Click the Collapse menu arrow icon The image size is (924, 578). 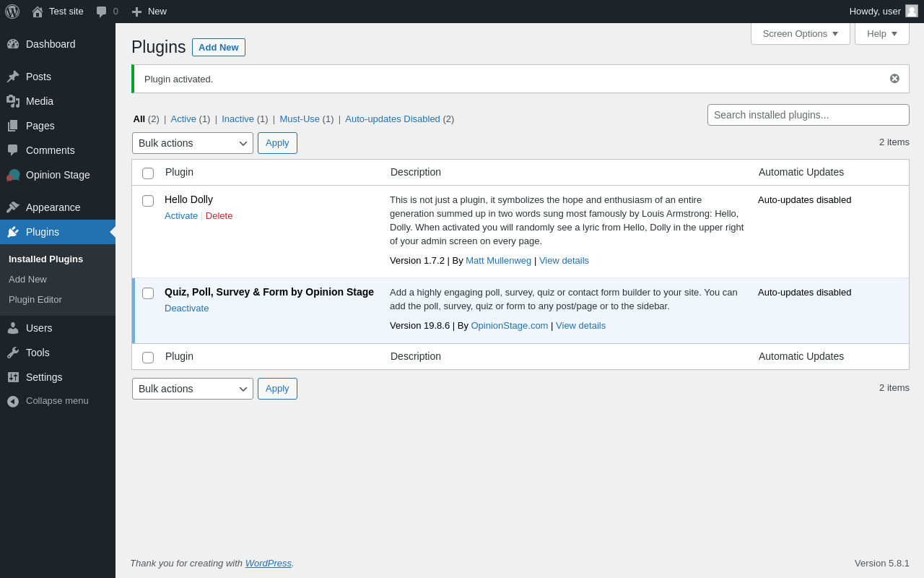click(13, 401)
